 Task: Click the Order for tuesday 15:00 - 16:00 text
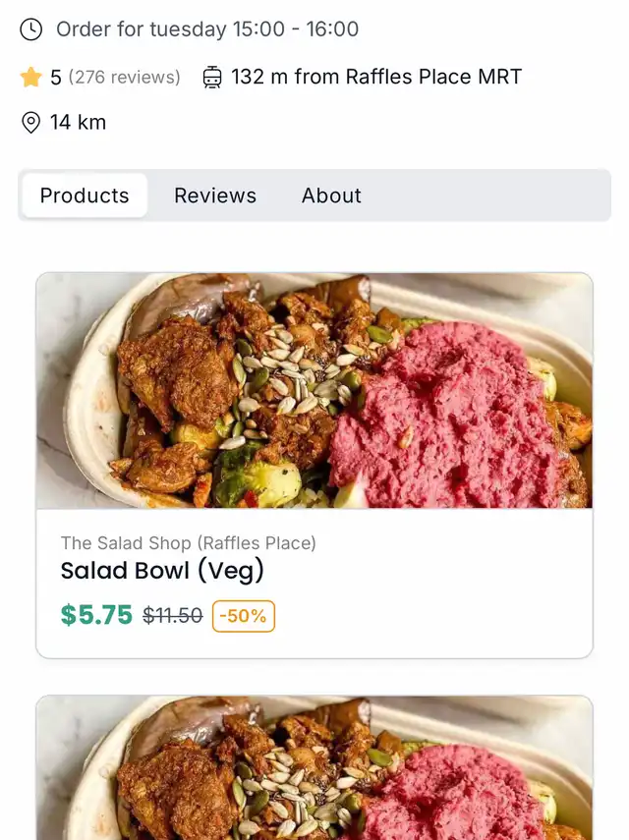pos(207,29)
